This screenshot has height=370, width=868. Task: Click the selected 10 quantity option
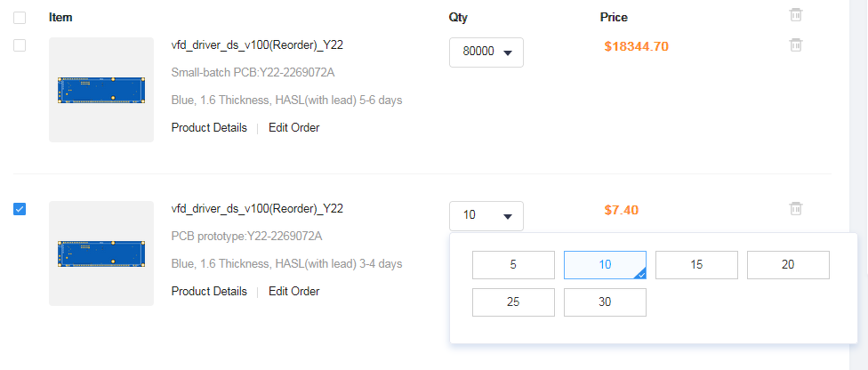pos(605,265)
